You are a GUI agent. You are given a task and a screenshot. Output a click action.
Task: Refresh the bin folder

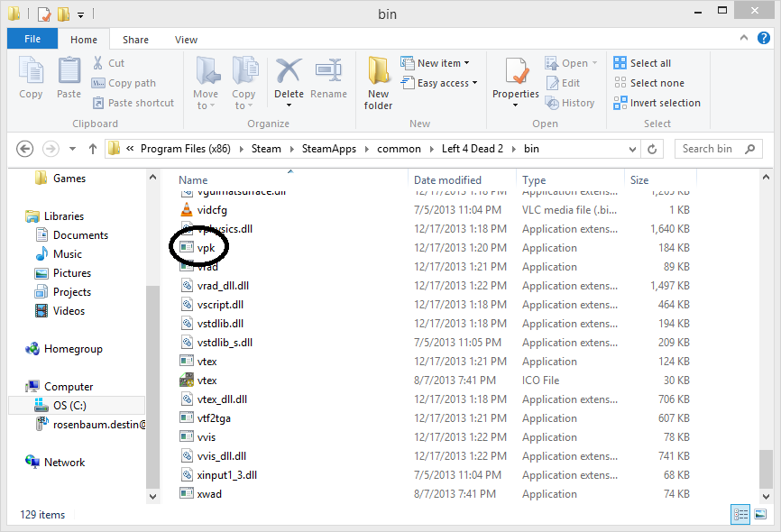tap(652, 149)
